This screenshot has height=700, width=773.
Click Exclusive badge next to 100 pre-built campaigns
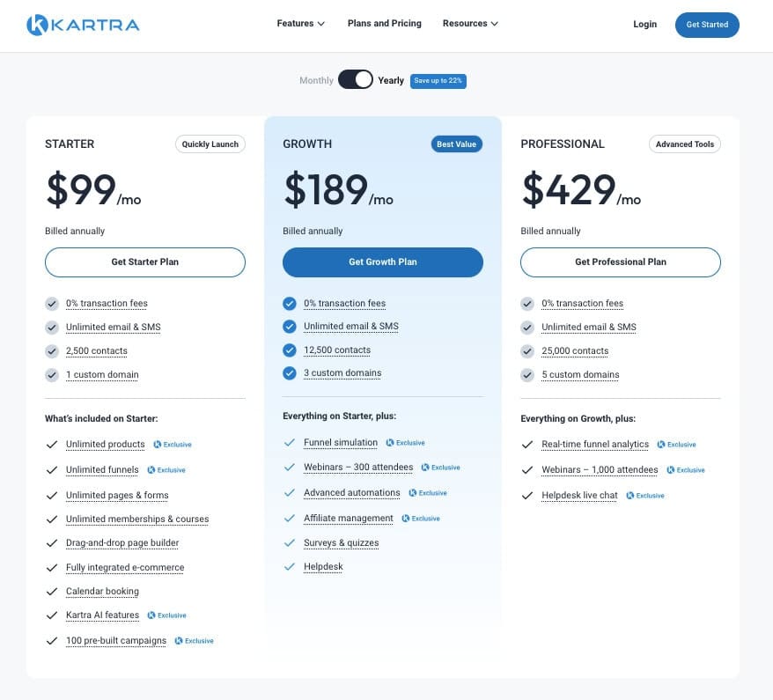195,641
